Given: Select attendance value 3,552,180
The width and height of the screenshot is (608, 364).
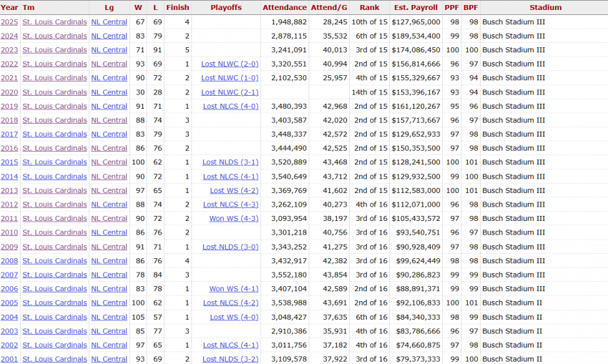Looking at the screenshot, I should [289, 275].
